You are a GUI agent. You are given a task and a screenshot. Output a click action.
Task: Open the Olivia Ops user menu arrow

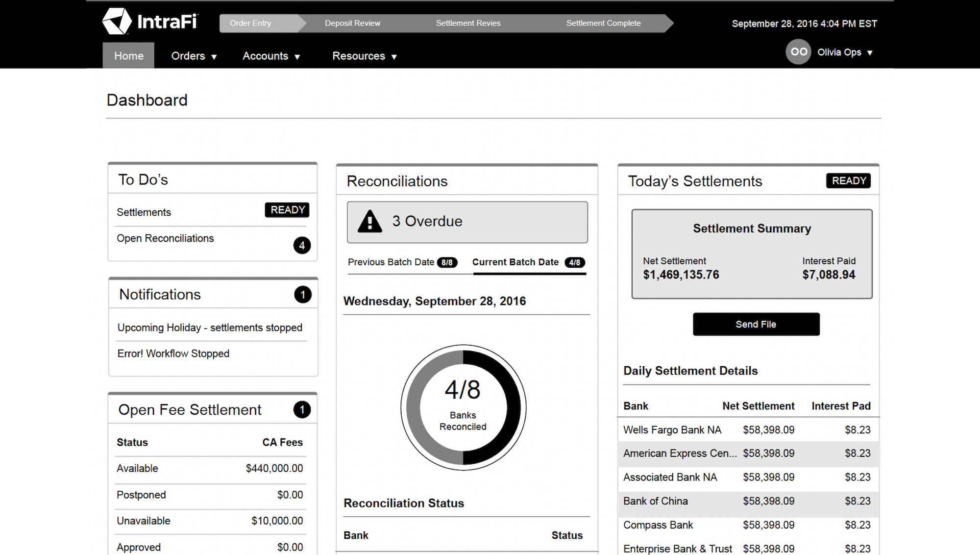(x=870, y=52)
